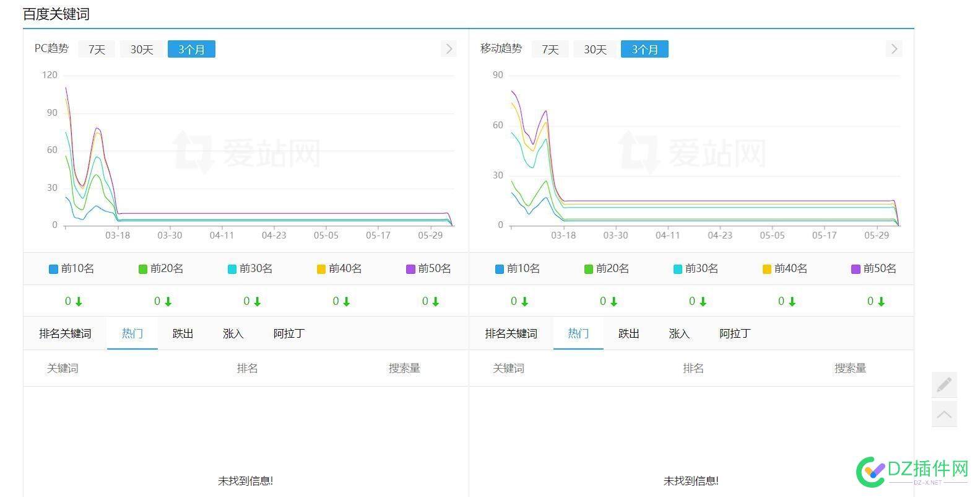Click 关键词 column header in mobile table
980x497 pixels.
tap(508, 368)
